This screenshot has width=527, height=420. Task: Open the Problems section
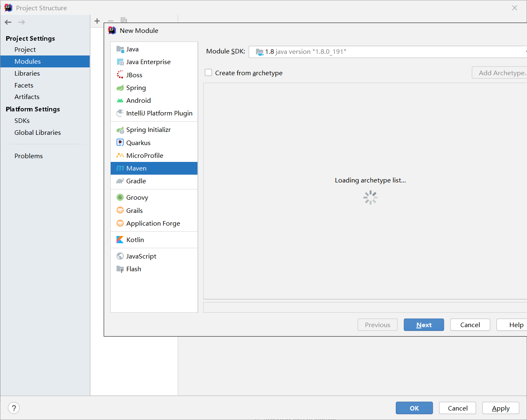[28, 156]
